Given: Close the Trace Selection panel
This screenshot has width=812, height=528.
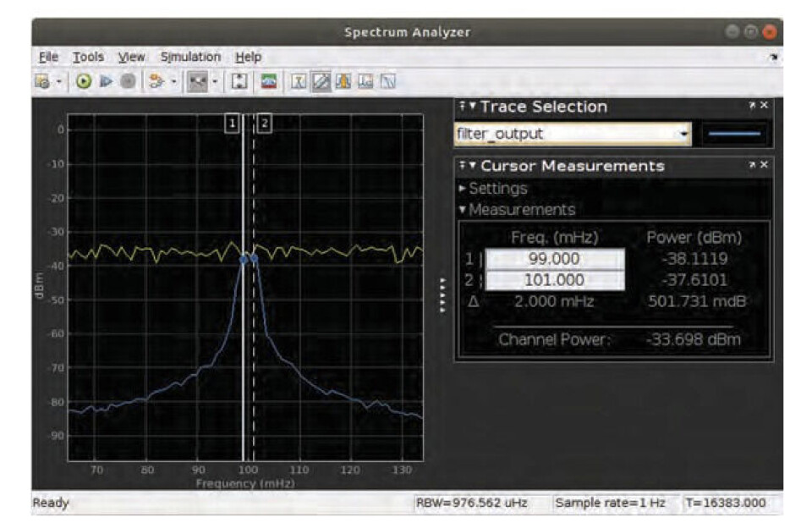Looking at the screenshot, I should coord(764,105).
